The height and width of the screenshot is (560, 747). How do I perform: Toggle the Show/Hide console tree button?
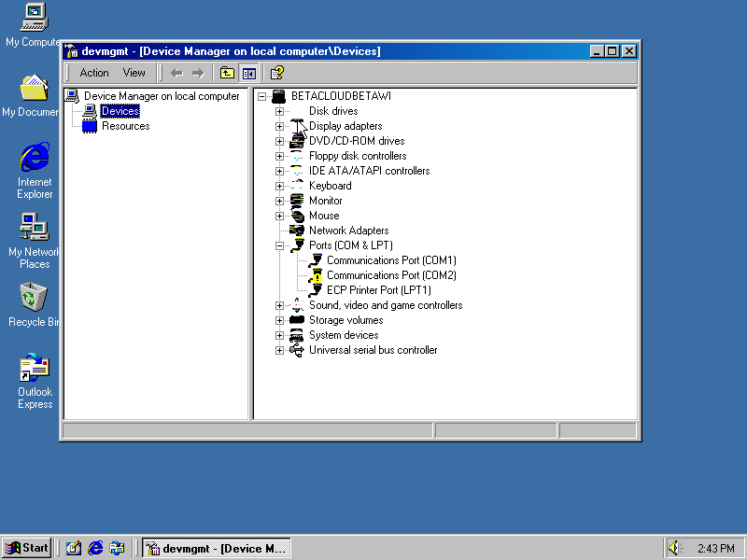(x=249, y=73)
